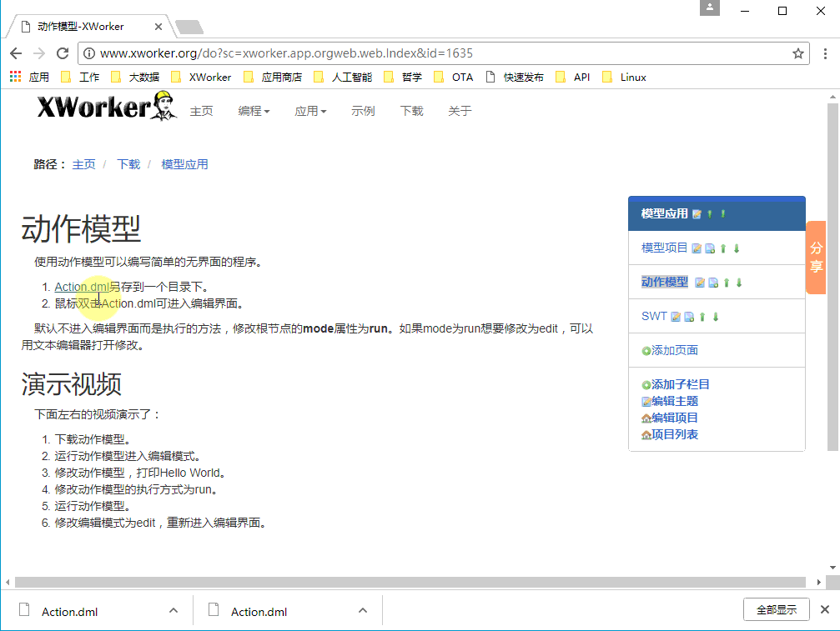Click add-page icon next to SWT
The image size is (840, 631).
click(690, 317)
